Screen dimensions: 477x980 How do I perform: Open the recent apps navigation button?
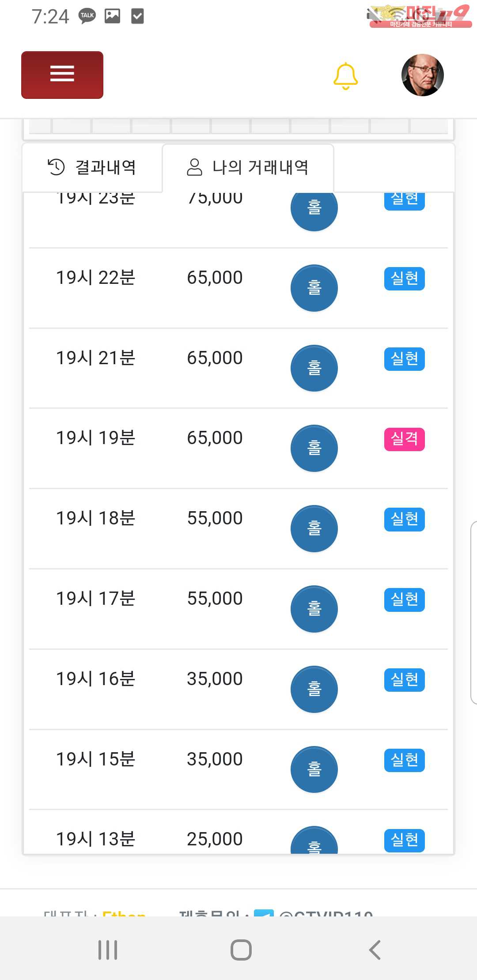click(108, 950)
